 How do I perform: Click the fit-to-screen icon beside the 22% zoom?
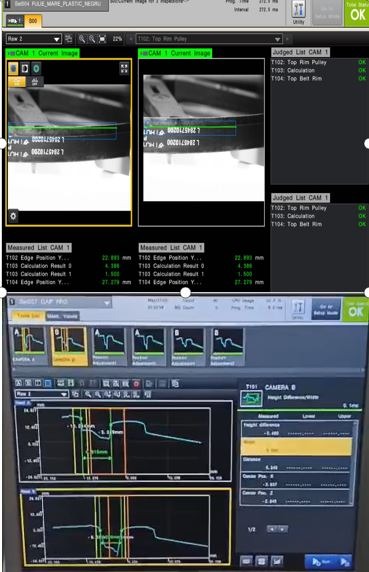(102, 39)
